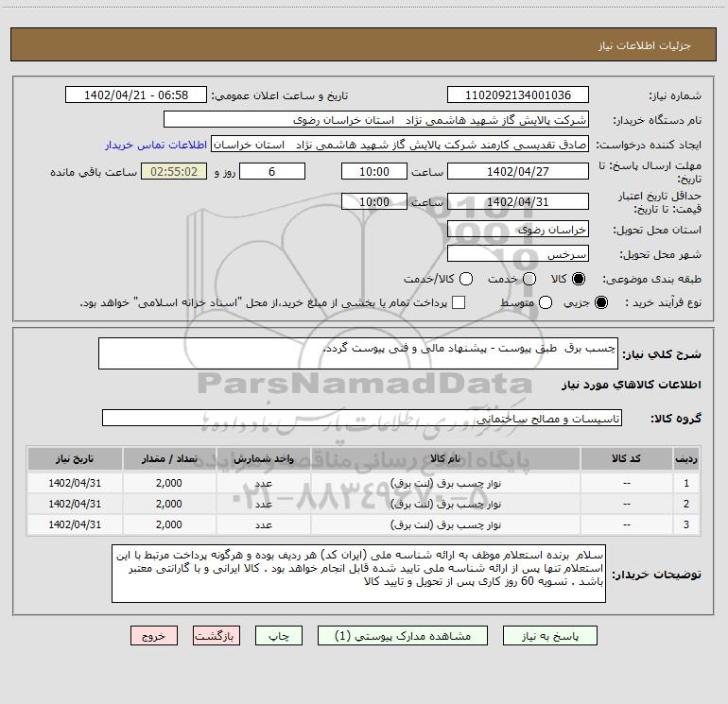Click item name in row 3

coord(445,524)
